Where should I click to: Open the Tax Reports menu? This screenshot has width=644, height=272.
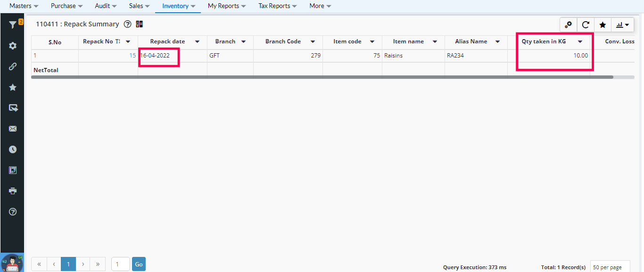click(278, 6)
